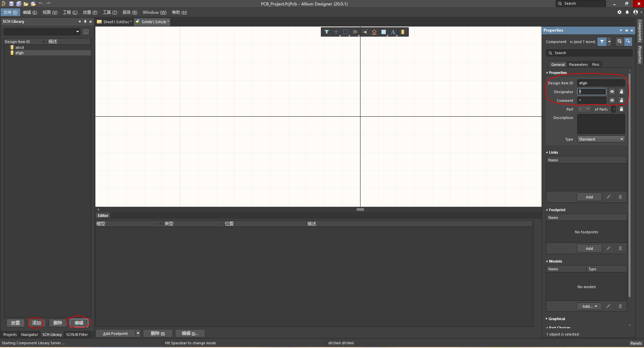
Task: Click the Open Project folder icon
Action: click(33, 4)
